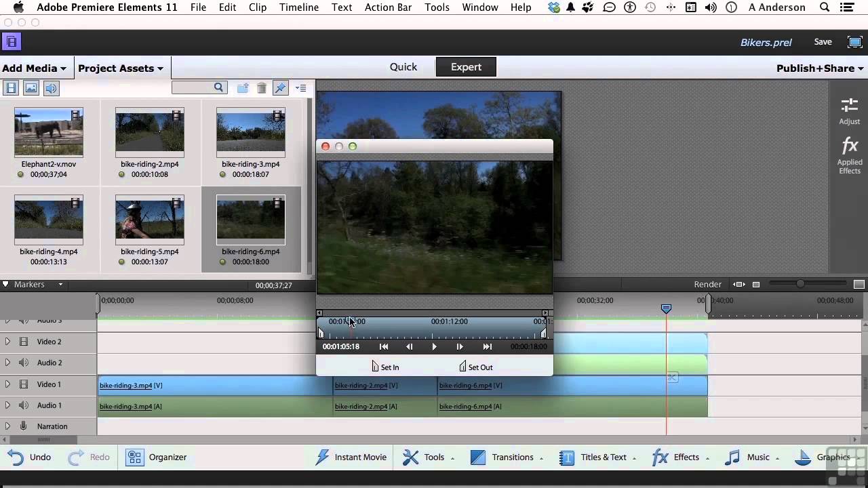The image size is (868, 488).
Task: Click the asset search field
Action: point(198,87)
